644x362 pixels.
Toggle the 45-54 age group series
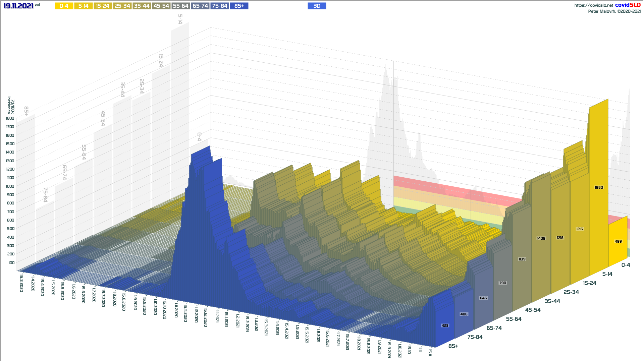[161, 6]
